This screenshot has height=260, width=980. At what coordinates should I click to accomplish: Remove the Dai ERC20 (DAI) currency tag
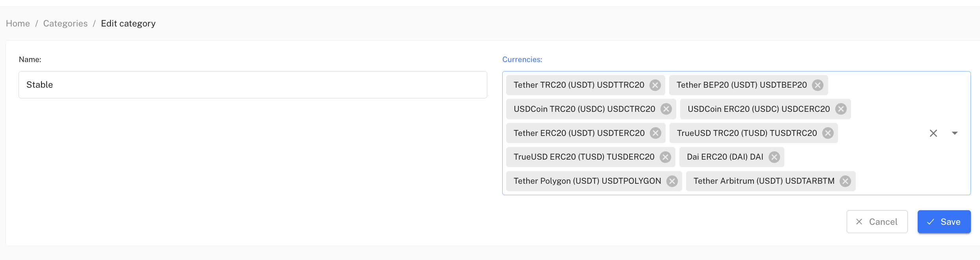click(x=774, y=157)
